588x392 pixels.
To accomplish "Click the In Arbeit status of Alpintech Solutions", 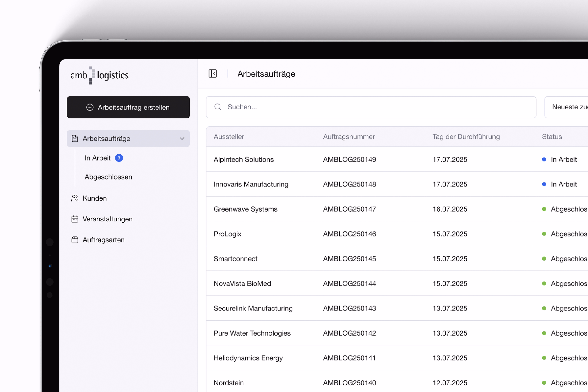I will point(559,159).
